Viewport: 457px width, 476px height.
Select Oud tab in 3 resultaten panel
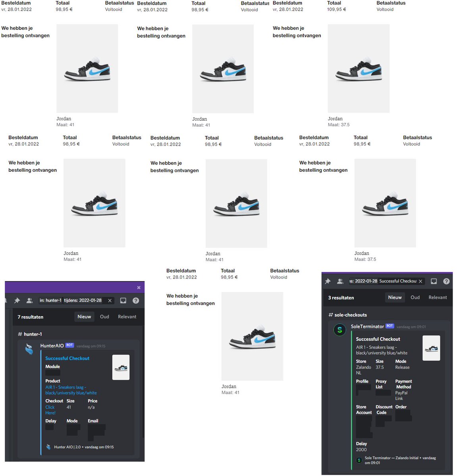415,297
